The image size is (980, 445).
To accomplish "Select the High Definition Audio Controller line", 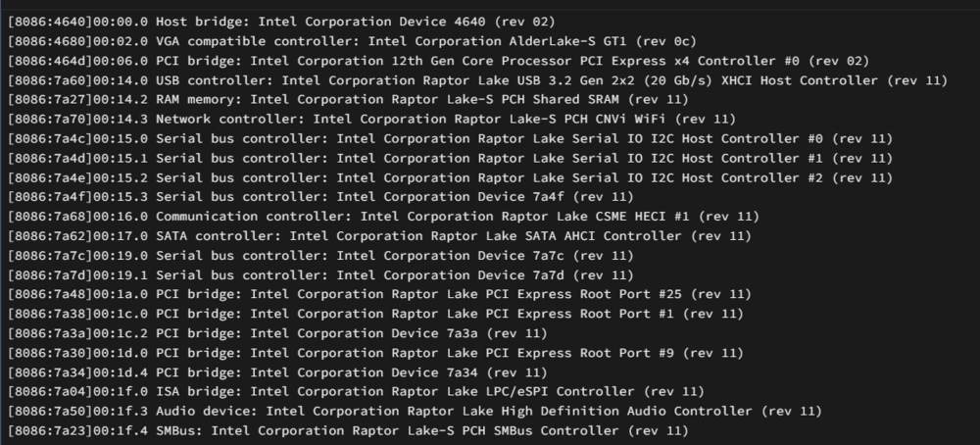I will [415, 411].
